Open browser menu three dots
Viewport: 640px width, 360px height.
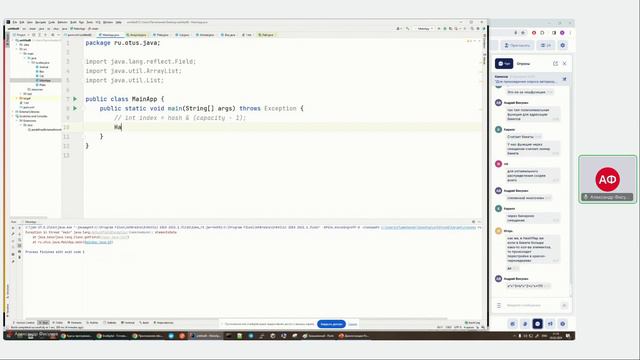coord(570,33)
